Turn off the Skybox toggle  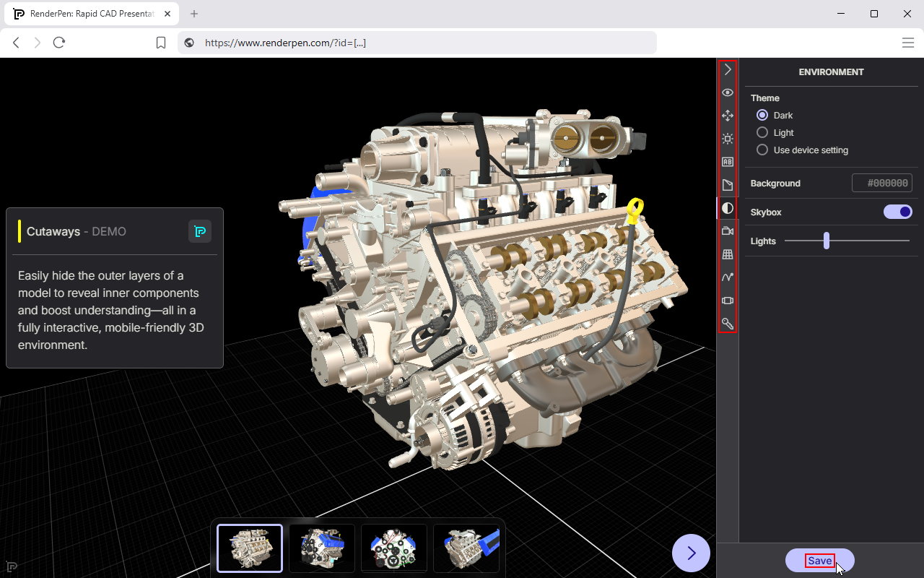(x=898, y=212)
